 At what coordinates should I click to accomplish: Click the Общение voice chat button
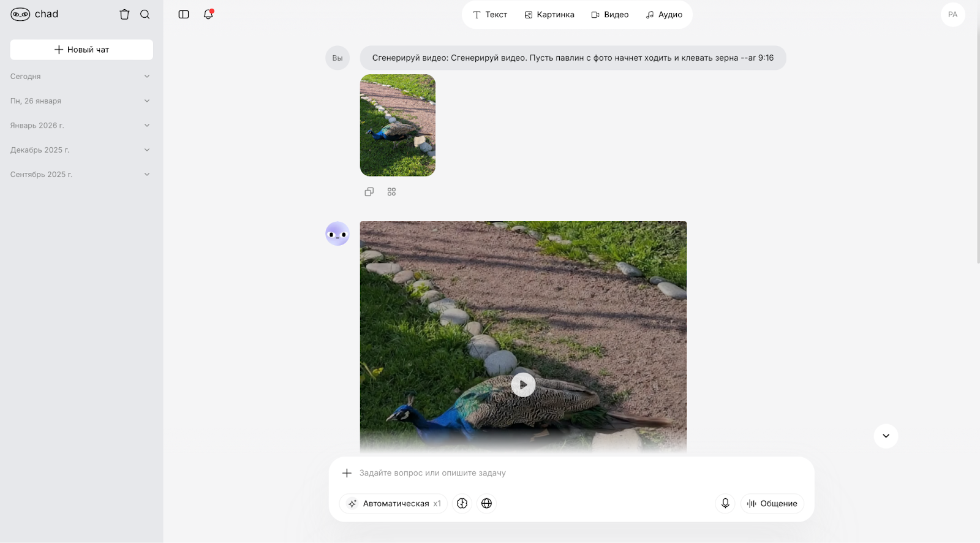pyautogui.click(x=772, y=503)
